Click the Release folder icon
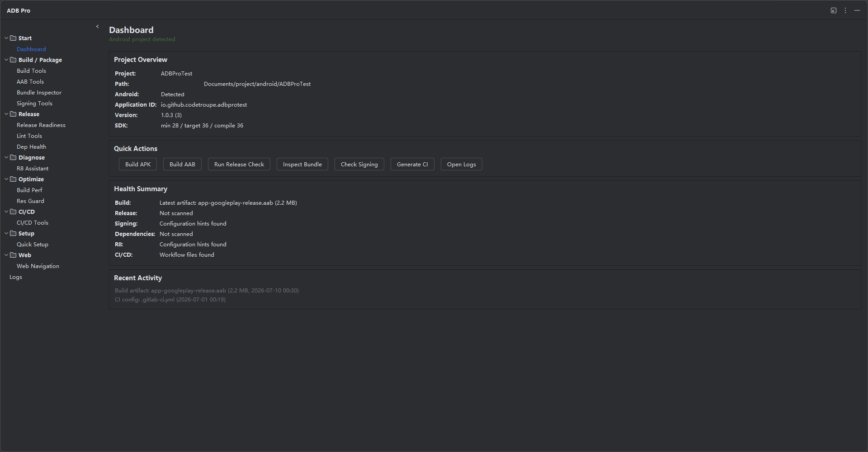Screen dimensions: 868x452 tap(13, 114)
